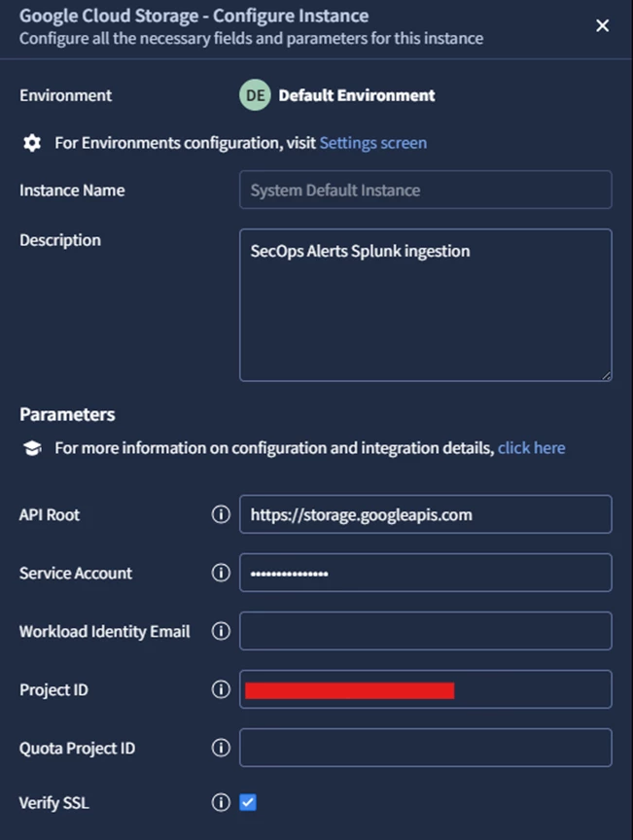Click the 'Instance Name' label
The width and height of the screenshot is (633, 840).
coord(72,191)
